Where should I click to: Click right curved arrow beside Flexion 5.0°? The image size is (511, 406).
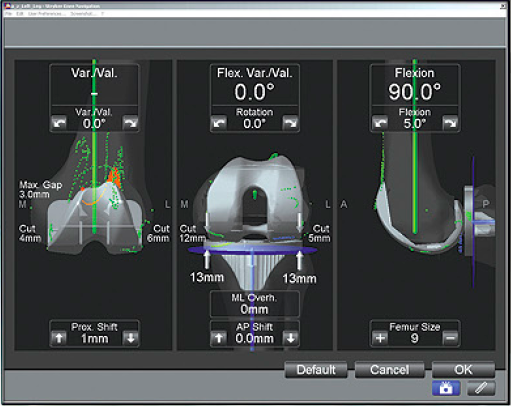click(x=450, y=123)
